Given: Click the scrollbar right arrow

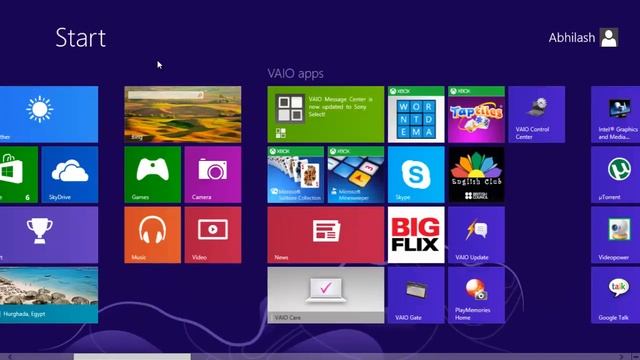Looking at the screenshot, I should pyautogui.click(x=621, y=357).
